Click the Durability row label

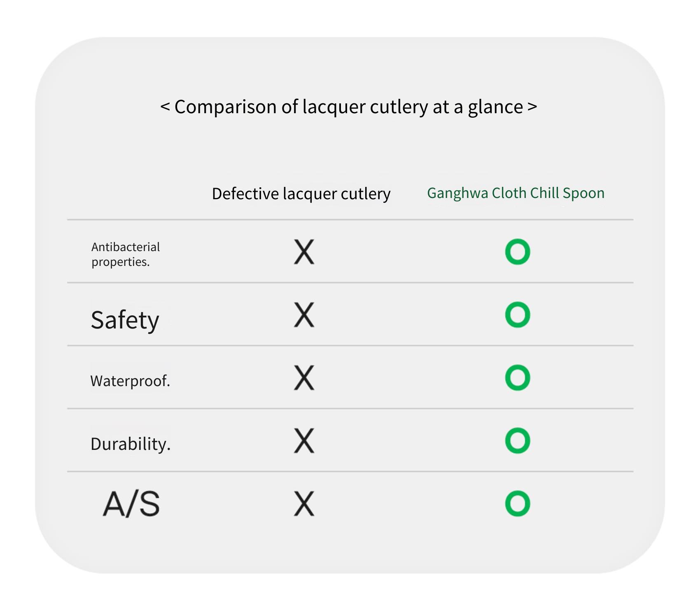[131, 444]
